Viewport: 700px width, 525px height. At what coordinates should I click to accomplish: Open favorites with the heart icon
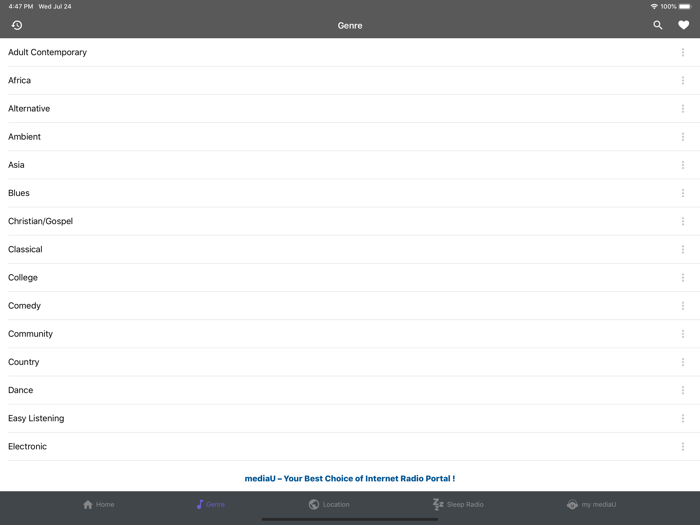click(x=683, y=25)
